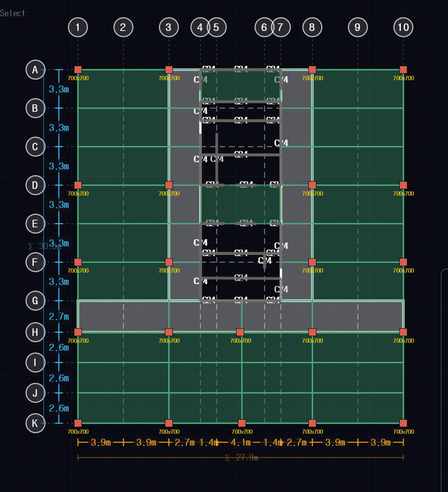Pick the red column at grid A-10
Viewport: 448px width, 492px height.
(403, 70)
